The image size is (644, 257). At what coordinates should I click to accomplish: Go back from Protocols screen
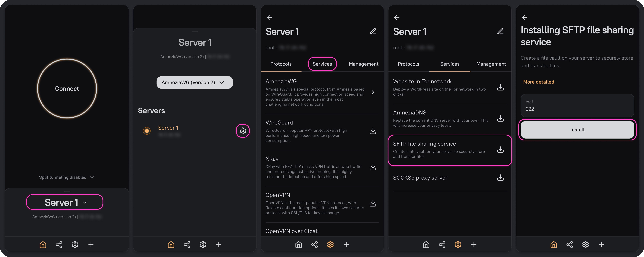point(269,17)
